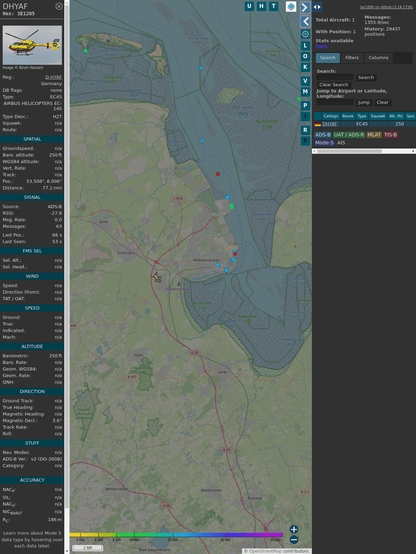Viewport: 416px width, 554px height.
Task: Toggle the T map button
Action: pos(273,6)
